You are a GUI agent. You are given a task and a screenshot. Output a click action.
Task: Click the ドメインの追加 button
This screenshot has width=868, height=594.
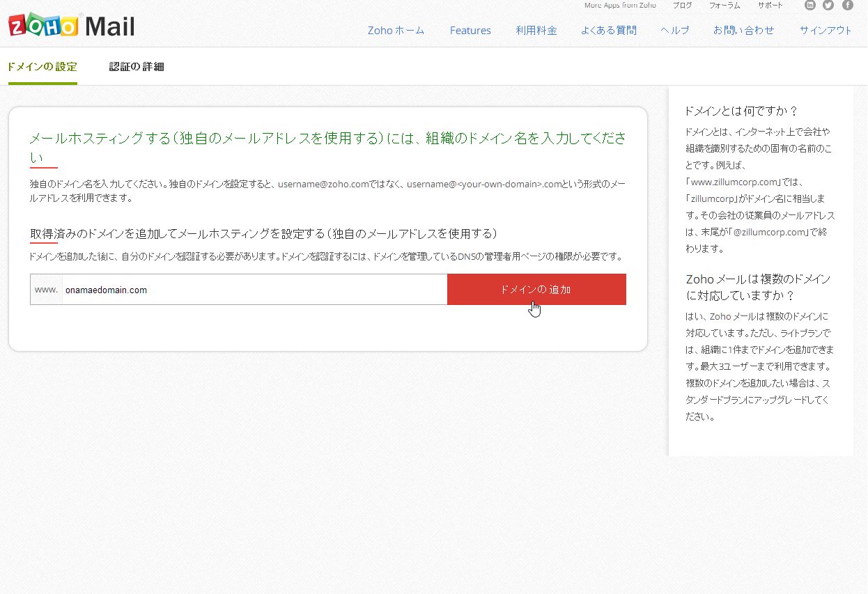click(536, 290)
